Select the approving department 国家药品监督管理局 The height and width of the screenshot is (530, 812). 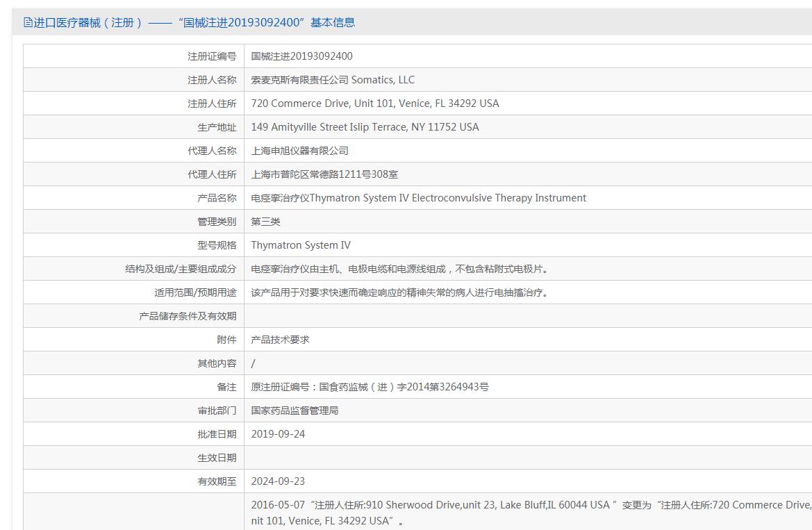[295, 411]
